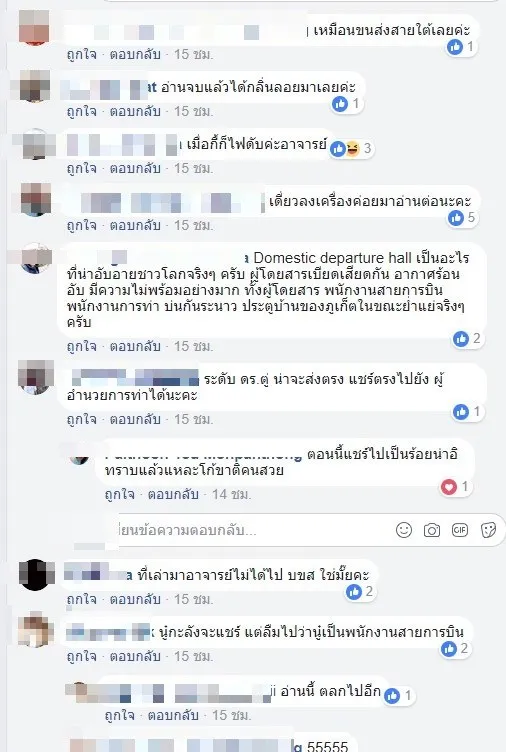Insert a GIF in reply box
Image resolution: width=506 pixels, height=752 pixels.
pyautogui.click(x=459, y=529)
